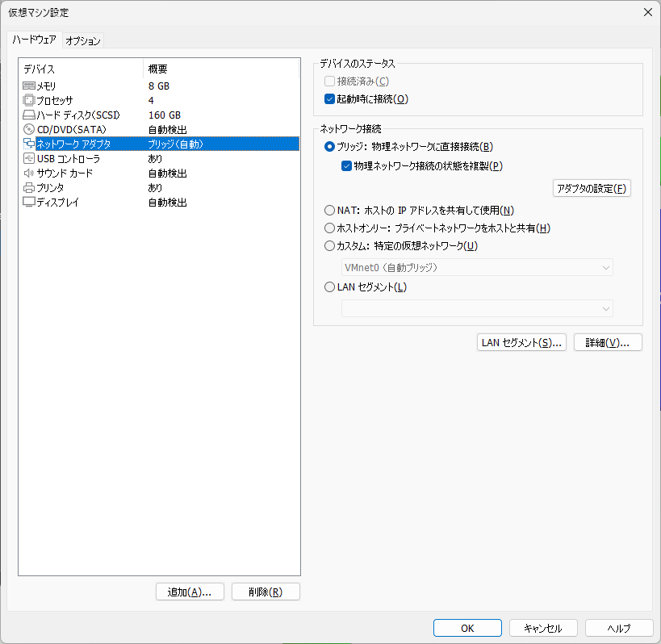The height and width of the screenshot is (644, 661).
Task: Open the VMnet0 (自動ブリッジ) dropdown
Action: (x=477, y=268)
